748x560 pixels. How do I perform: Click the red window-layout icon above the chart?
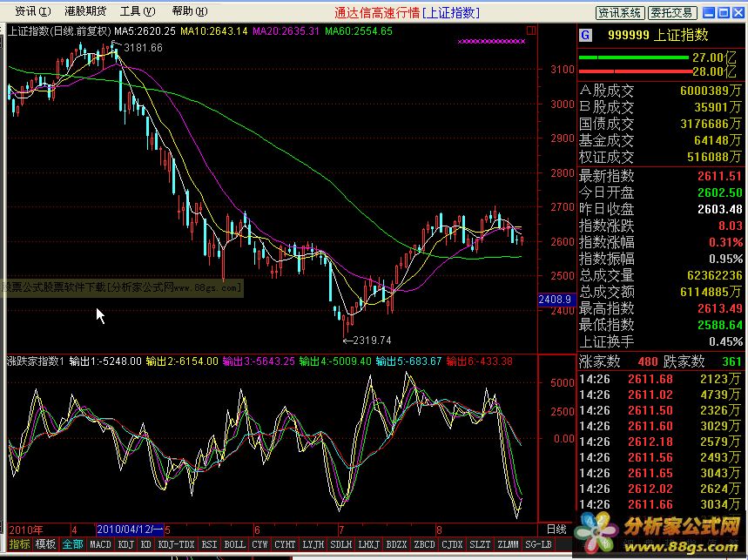point(531,30)
